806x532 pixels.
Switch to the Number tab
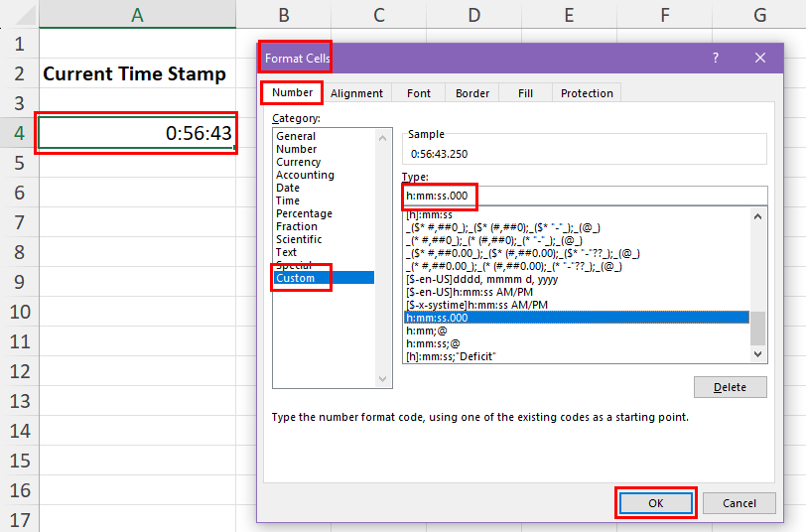pos(292,92)
